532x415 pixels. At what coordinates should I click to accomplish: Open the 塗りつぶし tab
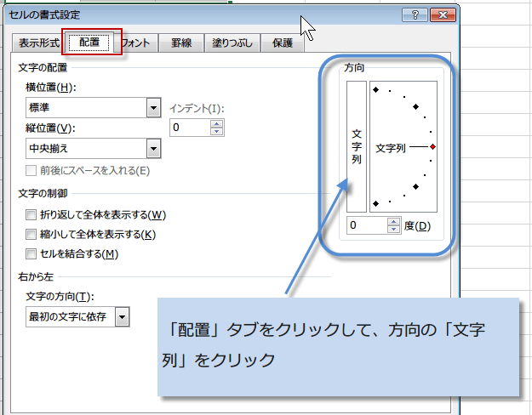pyautogui.click(x=232, y=43)
